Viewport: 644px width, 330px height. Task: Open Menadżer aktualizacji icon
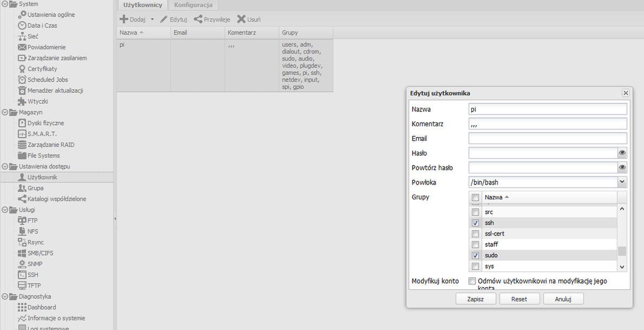[x=22, y=90]
